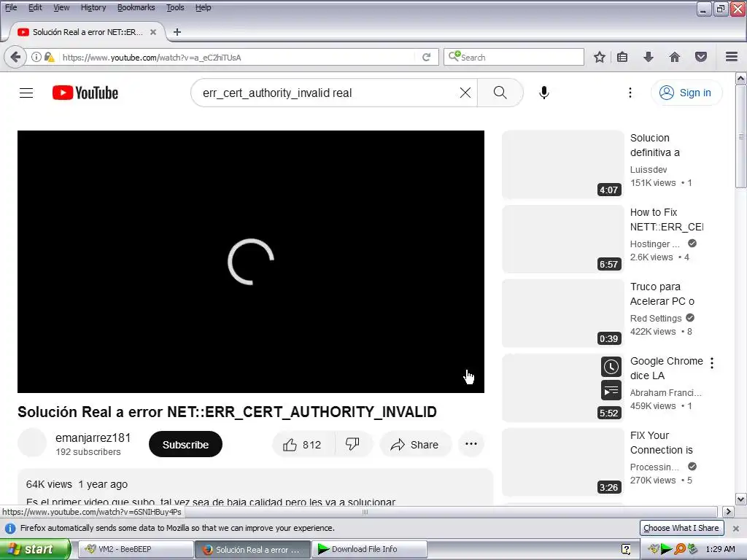Start voice search with microphone

click(544, 93)
